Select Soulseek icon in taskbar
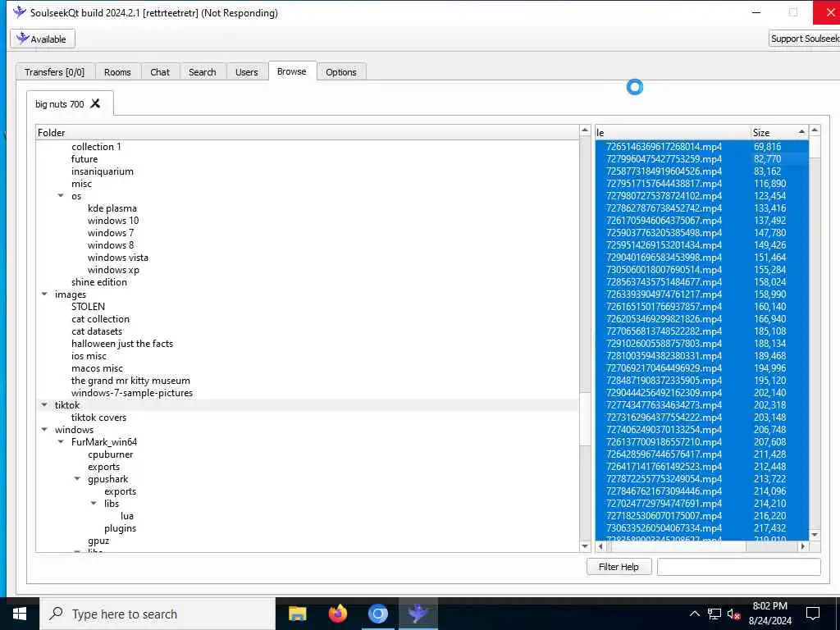The image size is (840, 630). 418,614
